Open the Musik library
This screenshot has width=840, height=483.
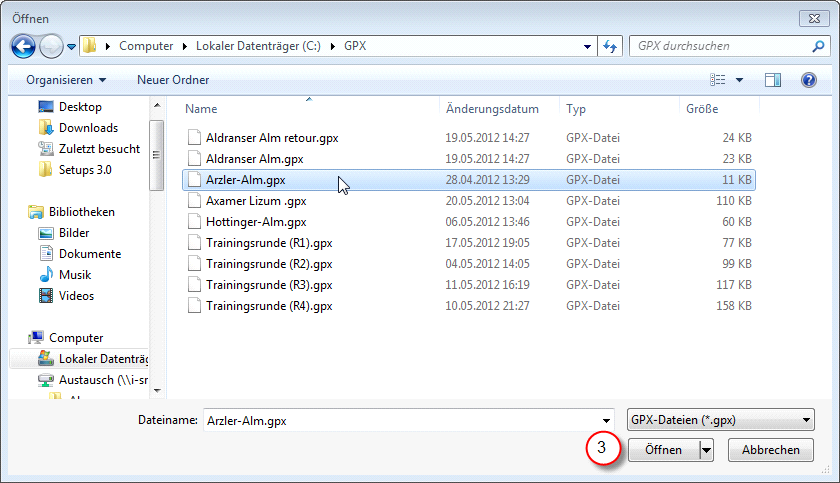[74, 275]
